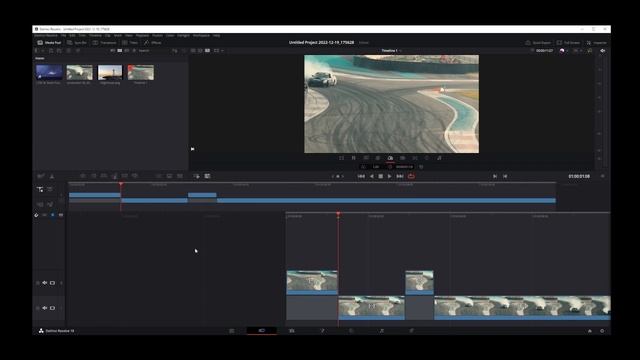Mute the lower video track
The height and width of the screenshot is (360, 640).
pos(45,308)
